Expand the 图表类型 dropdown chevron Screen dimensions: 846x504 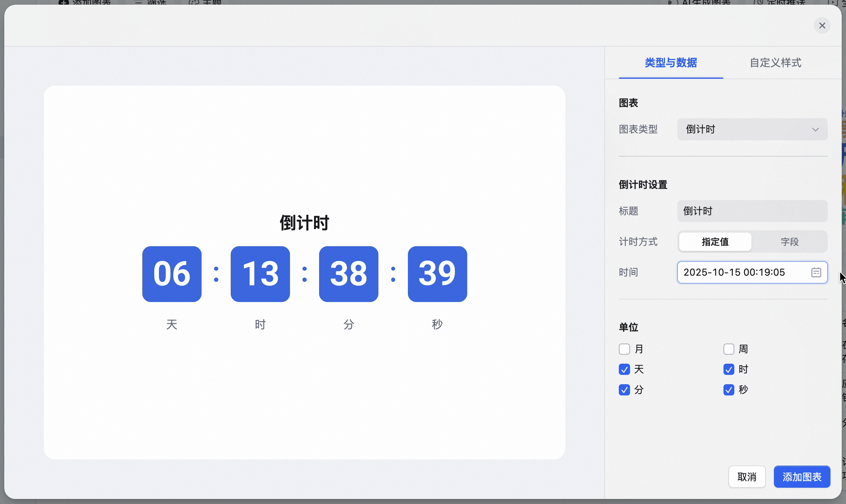pos(815,129)
